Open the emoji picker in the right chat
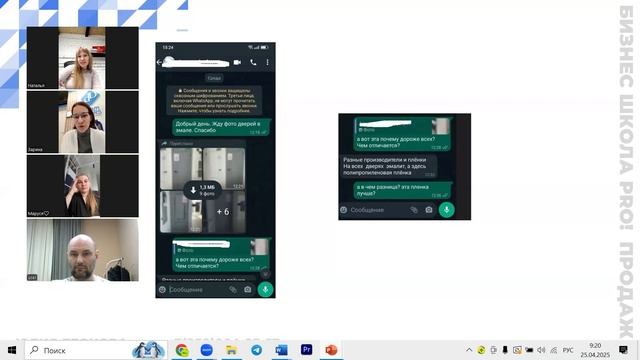Screen dimensions: 640x360 344,210
